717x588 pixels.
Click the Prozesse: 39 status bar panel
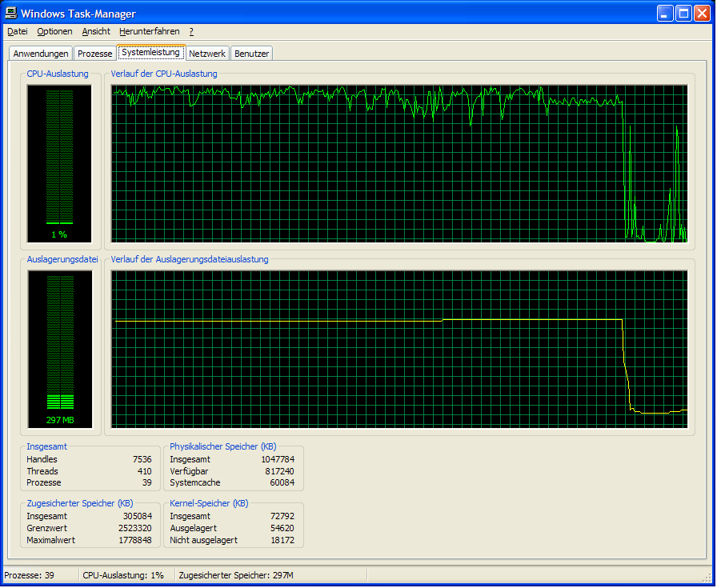[x=40, y=576]
